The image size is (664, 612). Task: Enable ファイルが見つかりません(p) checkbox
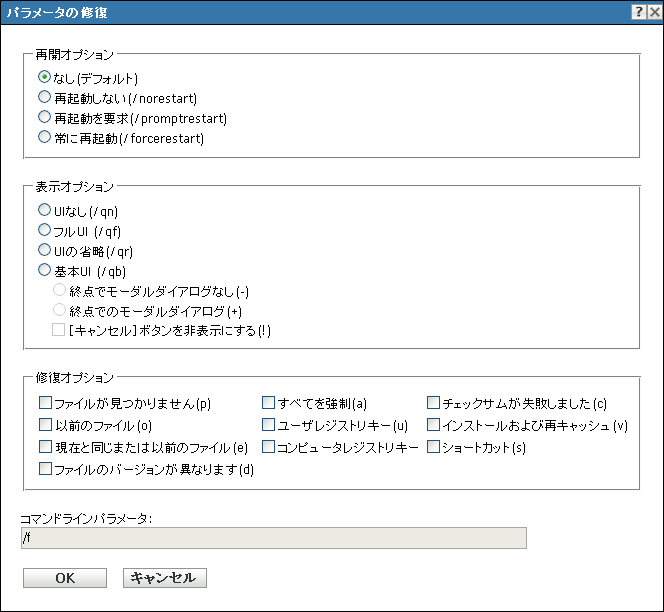(45, 404)
